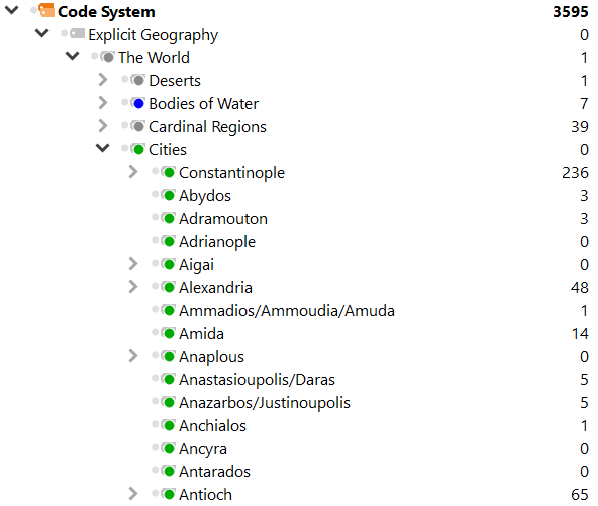The height and width of the screenshot is (506, 598).
Task: Click the blue Bodies of Water icon
Action: click(138, 103)
